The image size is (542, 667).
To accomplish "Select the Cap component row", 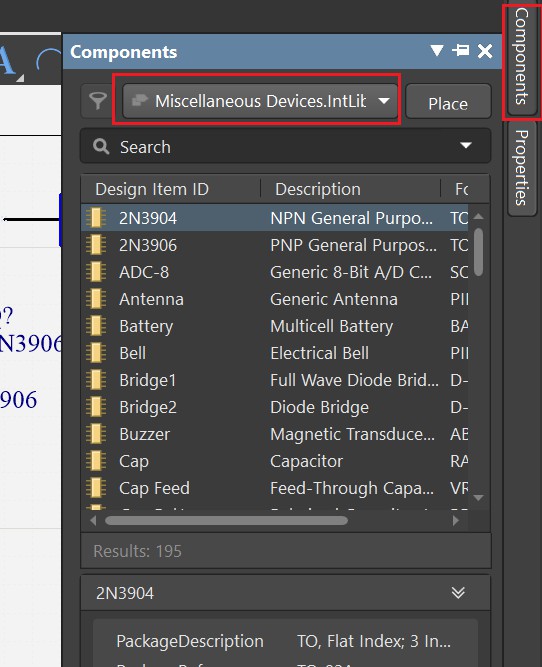I will coord(275,461).
